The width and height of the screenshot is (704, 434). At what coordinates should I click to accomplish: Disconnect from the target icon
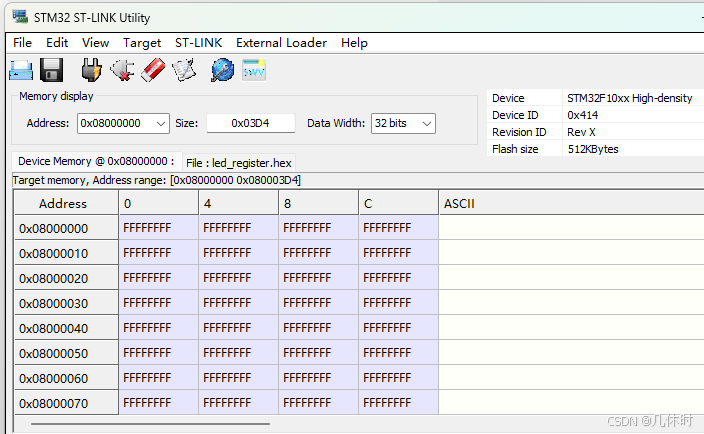pos(122,70)
